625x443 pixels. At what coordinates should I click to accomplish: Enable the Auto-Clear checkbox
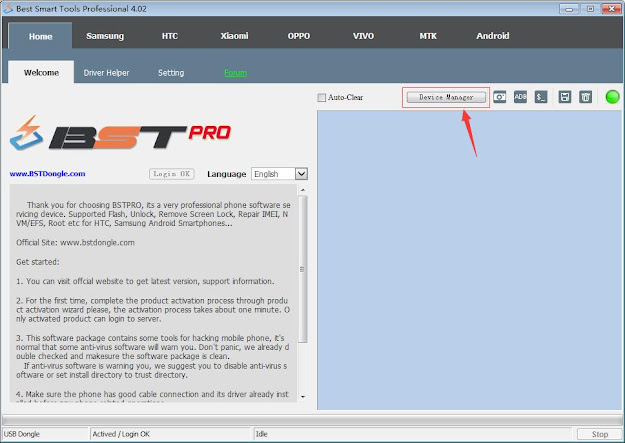(322, 97)
